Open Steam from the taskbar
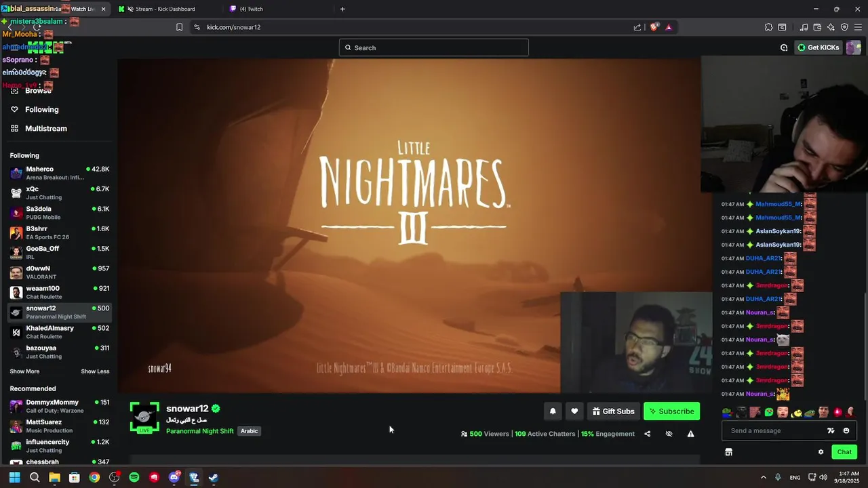The image size is (868, 488). (x=213, y=477)
